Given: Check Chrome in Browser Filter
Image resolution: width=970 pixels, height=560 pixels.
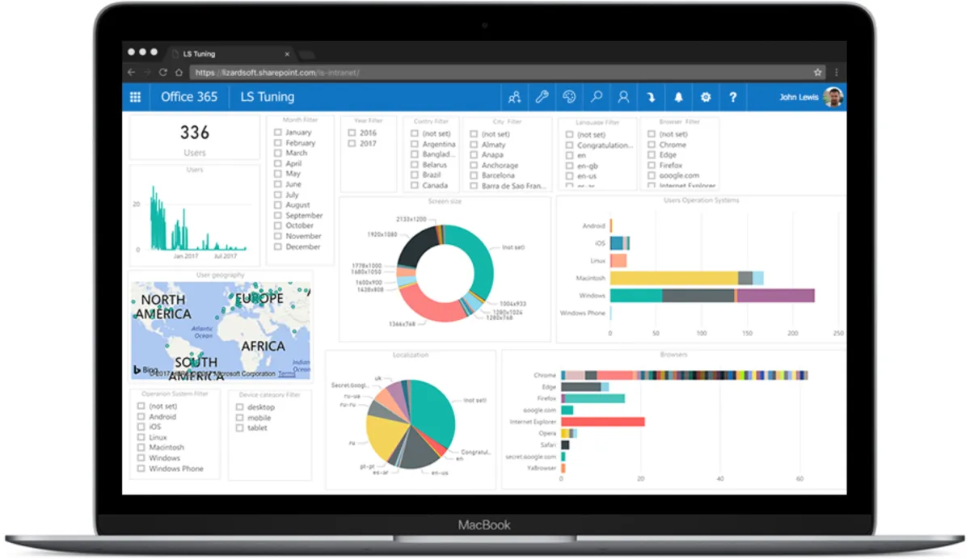Looking at the screenshot, I should (x=652, y=145).
